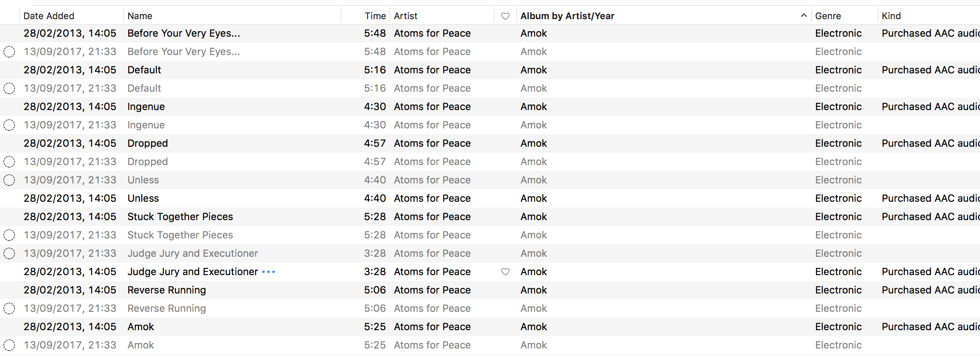
Task: Click the download circle beside grayed Stuck Together Pieces
Action: click(x=9, y=235)
